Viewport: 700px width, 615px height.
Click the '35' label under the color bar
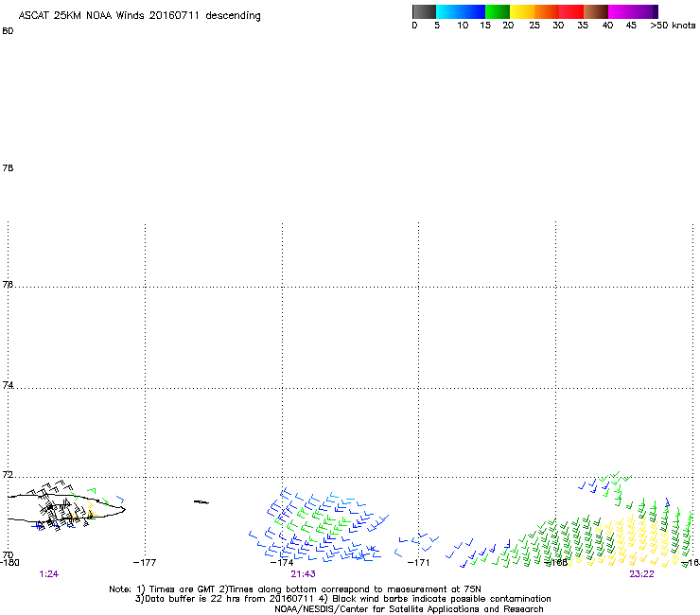point(583,26)
